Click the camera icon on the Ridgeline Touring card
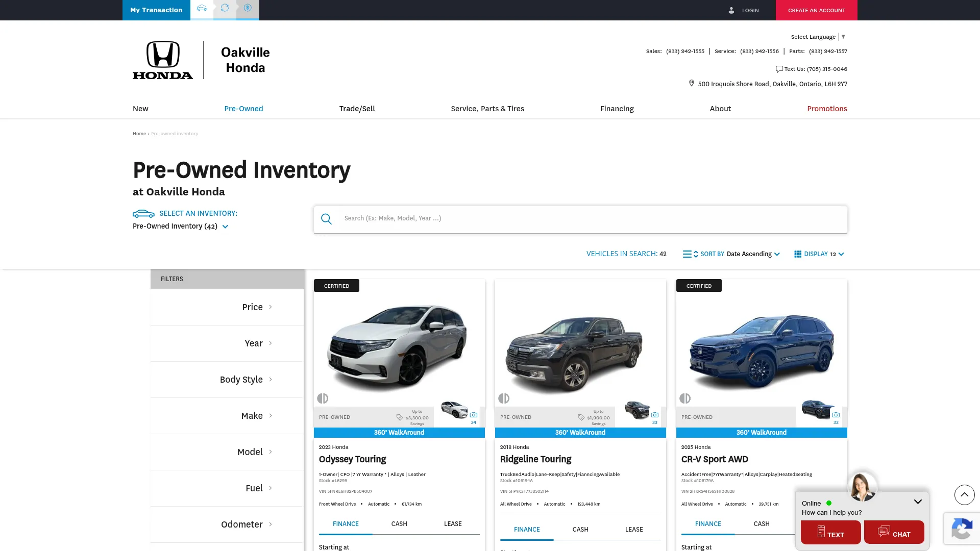This screenshot has width=980, height=551. click(654, 415)
